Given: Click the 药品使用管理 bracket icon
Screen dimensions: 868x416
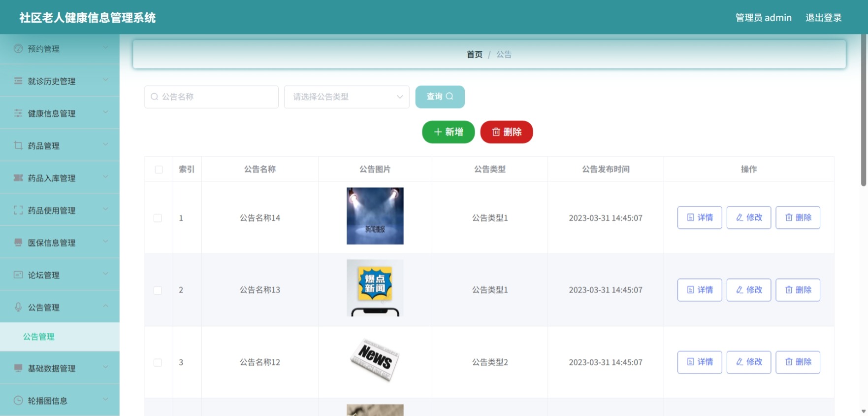Looking at the screenshot, I should click(18, 210).
